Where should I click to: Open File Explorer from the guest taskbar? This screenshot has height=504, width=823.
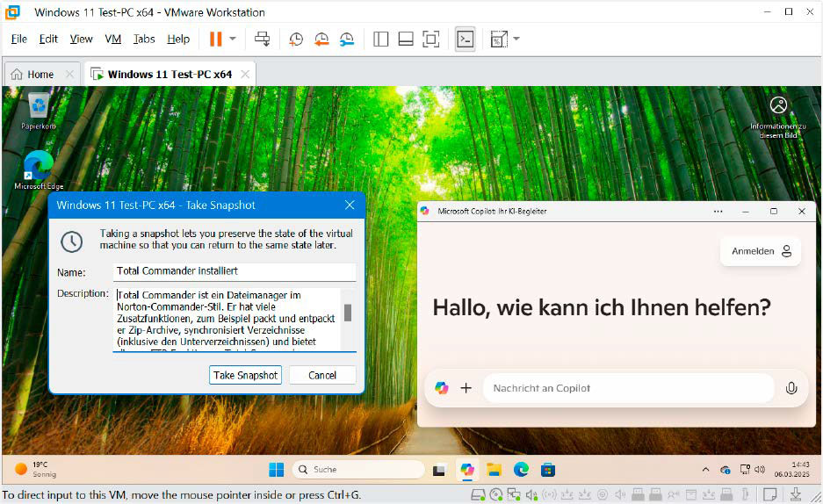tap(494, 470)
